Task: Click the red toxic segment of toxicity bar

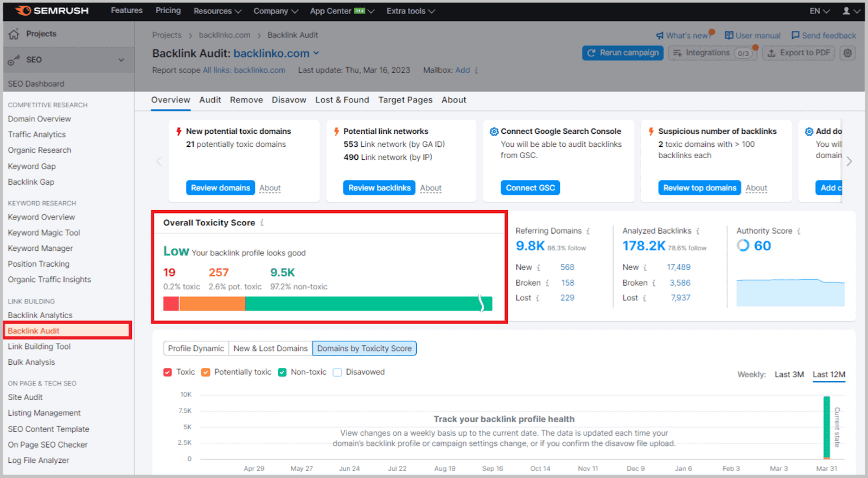Action: 171,303
